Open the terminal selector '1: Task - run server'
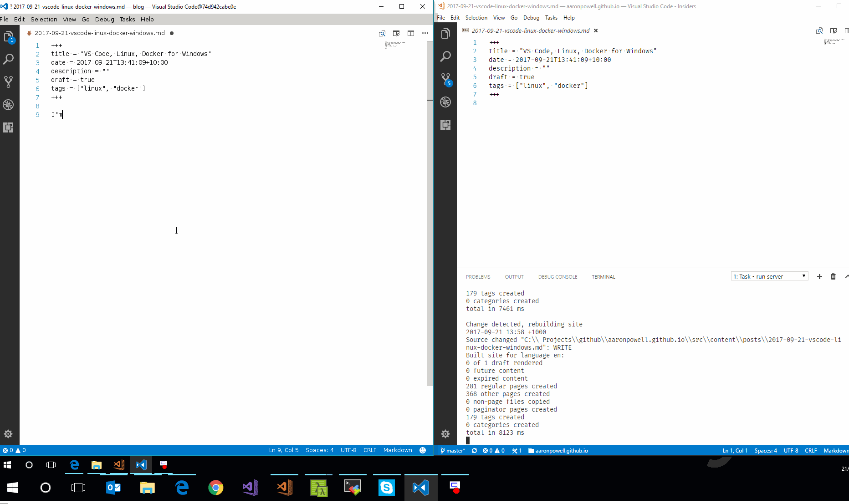This screenshot has width=849, height=504. tap(770, 276)
